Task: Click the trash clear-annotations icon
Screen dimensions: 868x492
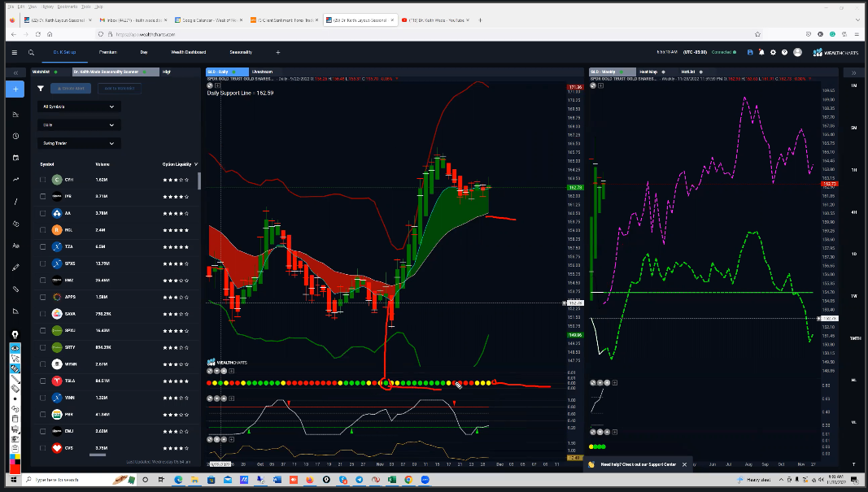Action: coord(15,419)
